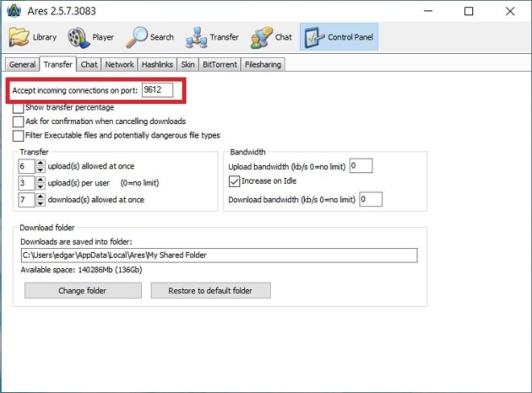Screen dimensions: 532x393
Task: Click the Available space text
Action: click(x=81, y=270)
